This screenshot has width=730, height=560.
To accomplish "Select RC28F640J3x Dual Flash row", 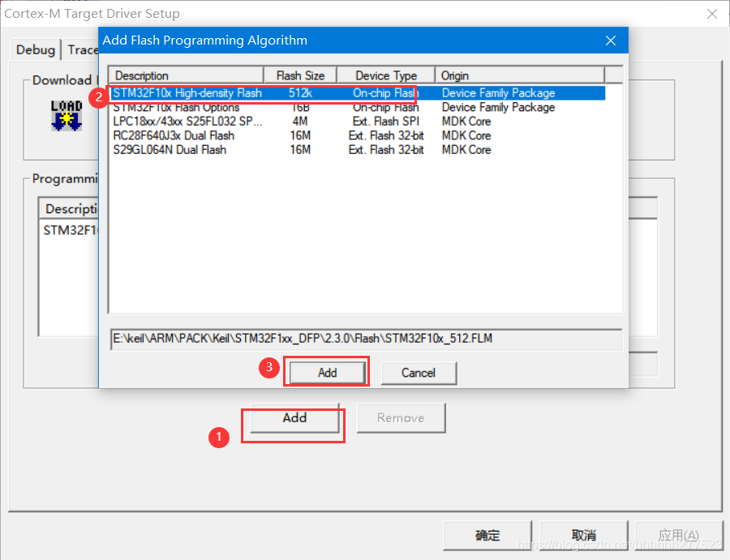I will tap(358, 136).
